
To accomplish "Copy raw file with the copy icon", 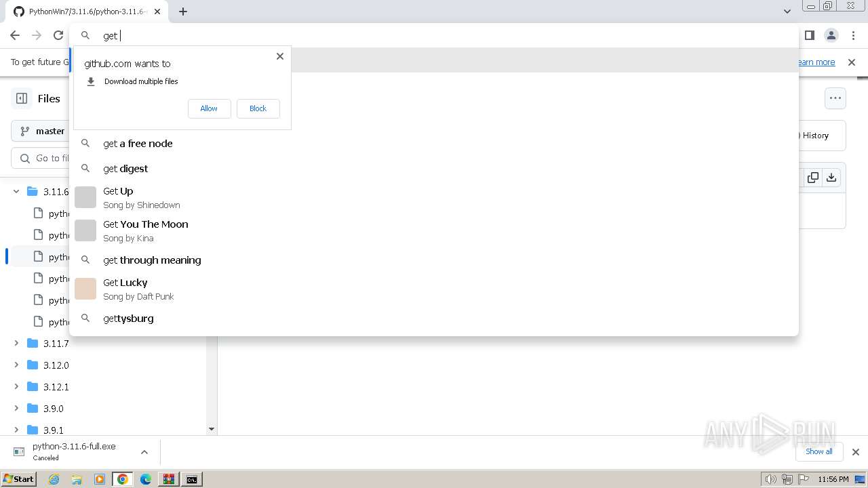I will 812,178.
